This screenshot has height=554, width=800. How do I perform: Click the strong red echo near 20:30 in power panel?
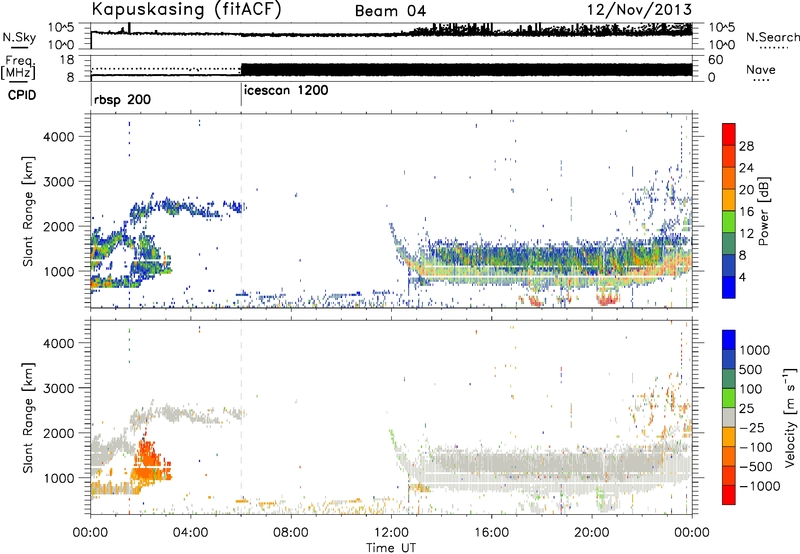(607, 297)
